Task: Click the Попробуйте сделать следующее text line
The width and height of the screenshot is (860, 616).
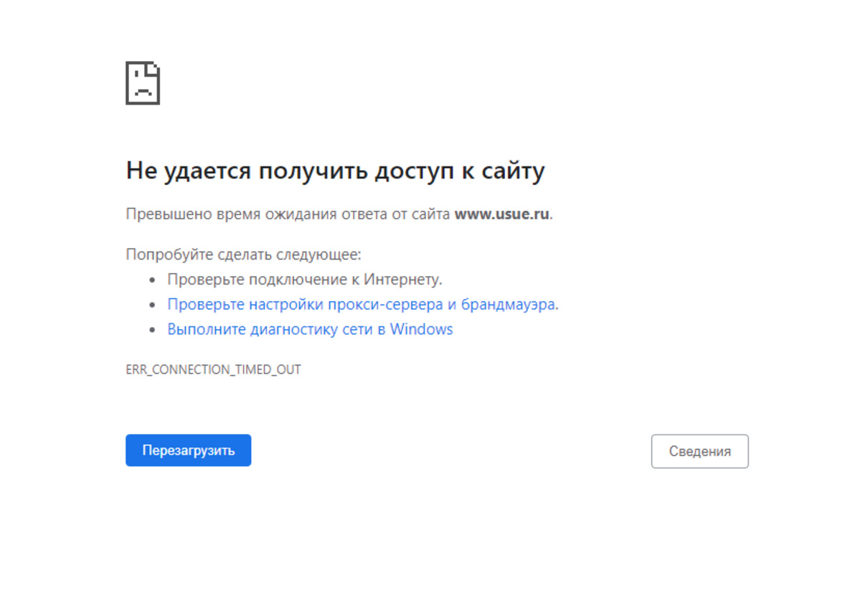Action: [243, 255]
